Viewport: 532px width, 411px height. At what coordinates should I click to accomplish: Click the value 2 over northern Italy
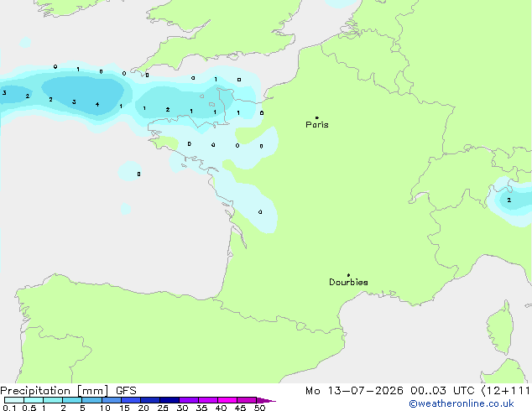(509, 200)
